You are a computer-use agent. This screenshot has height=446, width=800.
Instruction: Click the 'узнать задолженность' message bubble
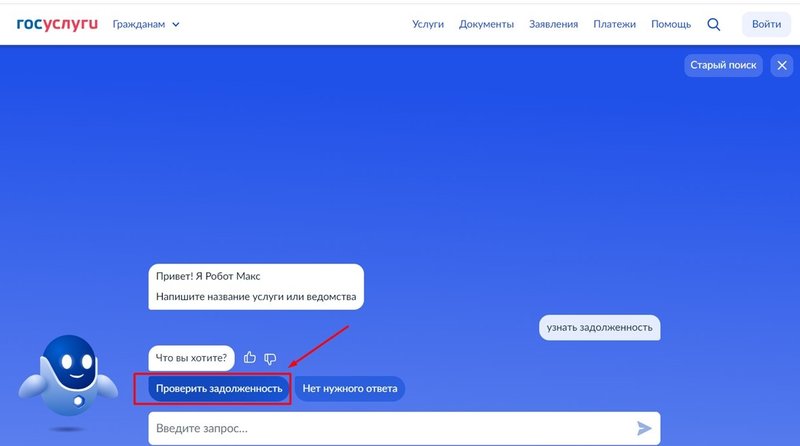point(599,328)
